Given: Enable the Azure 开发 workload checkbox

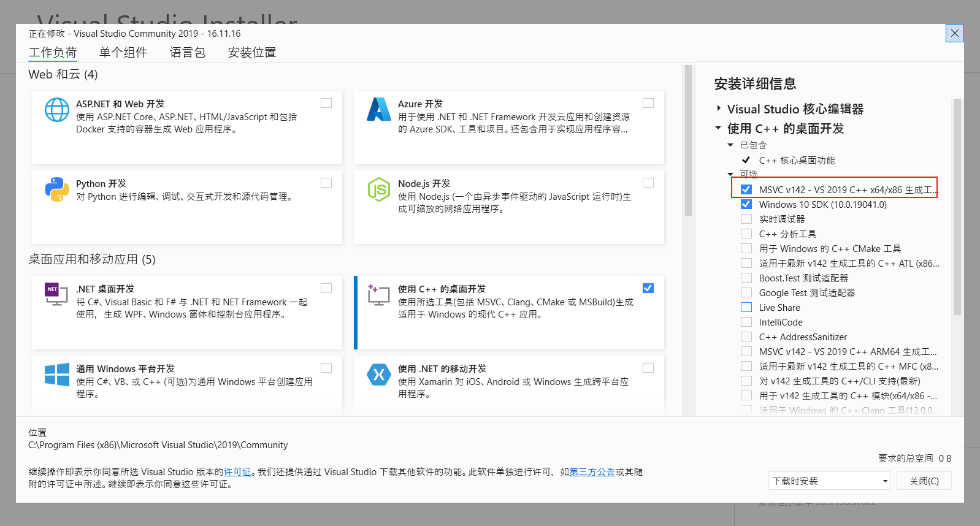Looking at the screenshot, I should 648,103.
